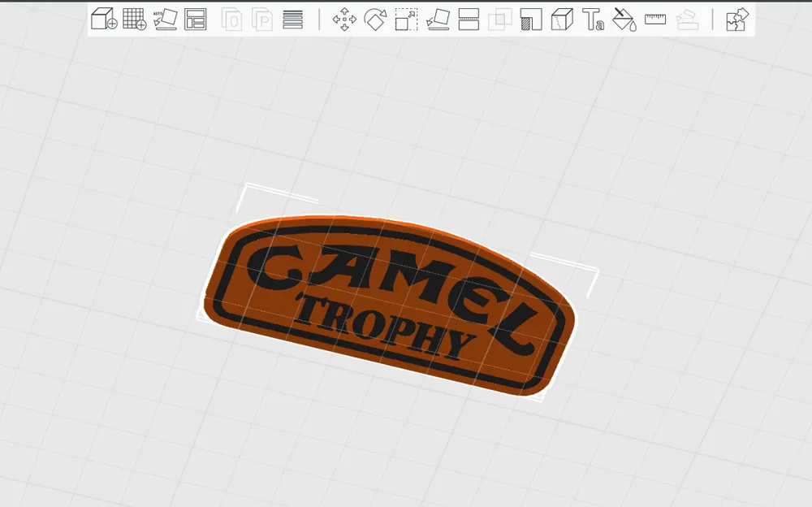Arrange all objects with layout icon
The height and width of the screenshot is (507, 812).
(196, 19)
